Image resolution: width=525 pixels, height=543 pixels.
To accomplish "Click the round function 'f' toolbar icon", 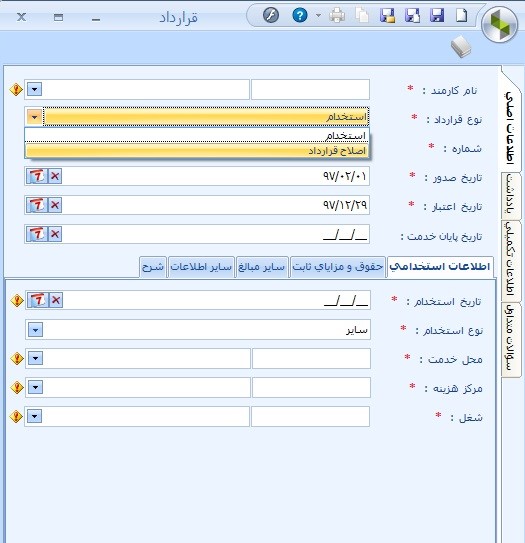I will tap(271, 16).
